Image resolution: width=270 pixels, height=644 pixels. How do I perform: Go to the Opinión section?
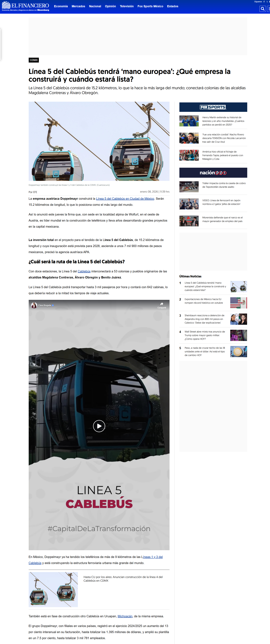[110, 6]
